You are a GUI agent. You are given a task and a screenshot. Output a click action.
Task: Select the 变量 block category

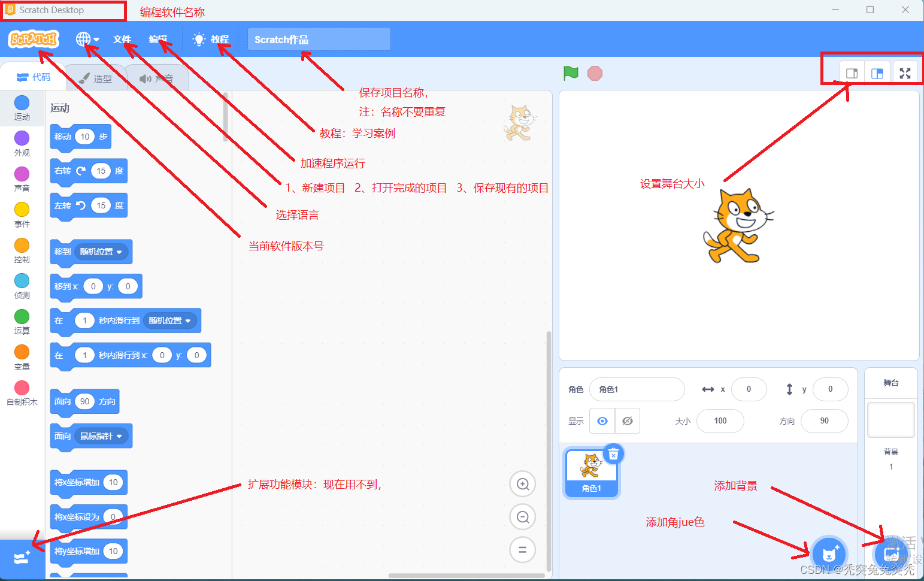pos(22,358)
